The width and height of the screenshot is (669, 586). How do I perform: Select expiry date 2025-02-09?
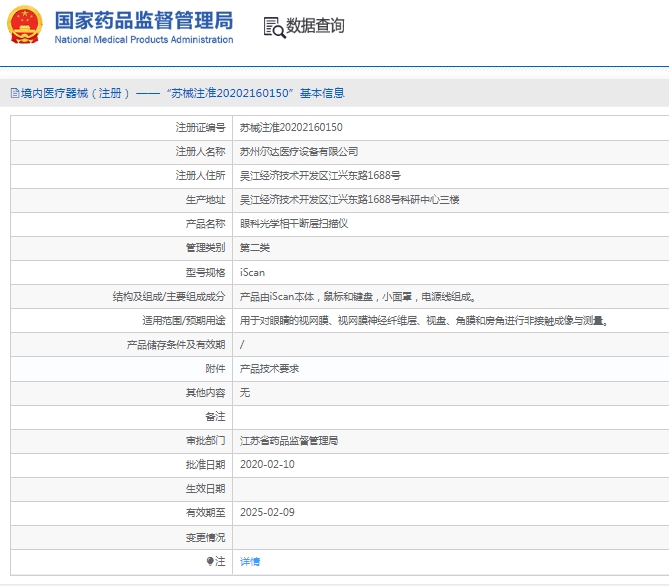pos(267,512)
